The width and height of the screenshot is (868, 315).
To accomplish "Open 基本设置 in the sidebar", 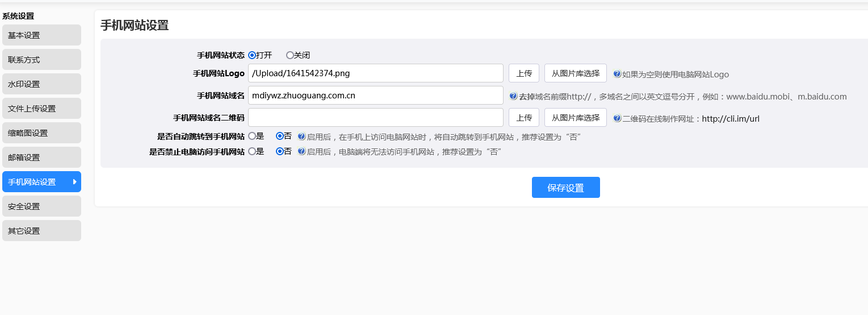I will tap(41, 35).
